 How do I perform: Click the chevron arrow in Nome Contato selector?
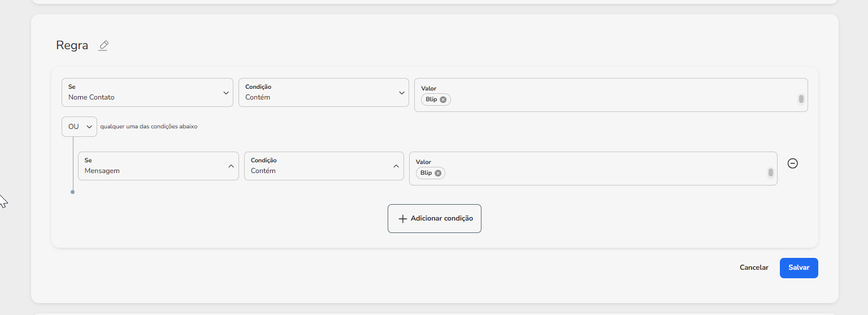(x=226, y=93)
